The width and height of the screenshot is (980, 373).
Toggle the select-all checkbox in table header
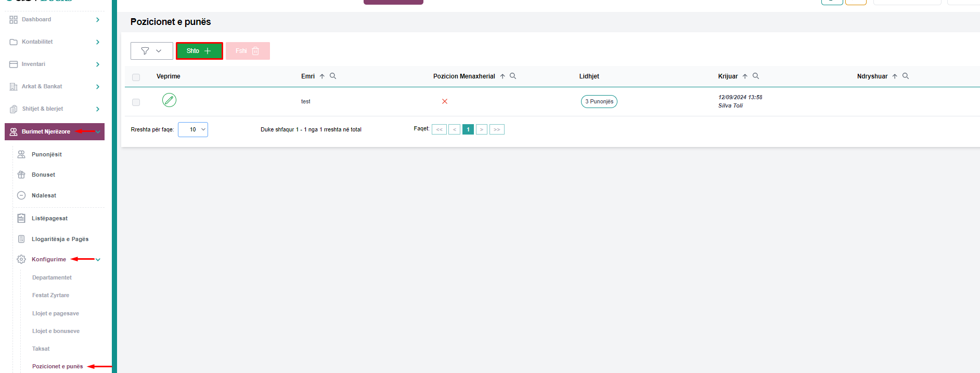tap(136, 77)
